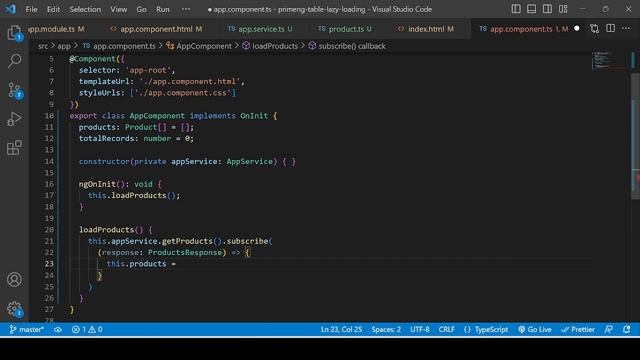Change indentation via Spaces: 2
Viewport: 640px width, 360px height.
click(x=386, y=329)
